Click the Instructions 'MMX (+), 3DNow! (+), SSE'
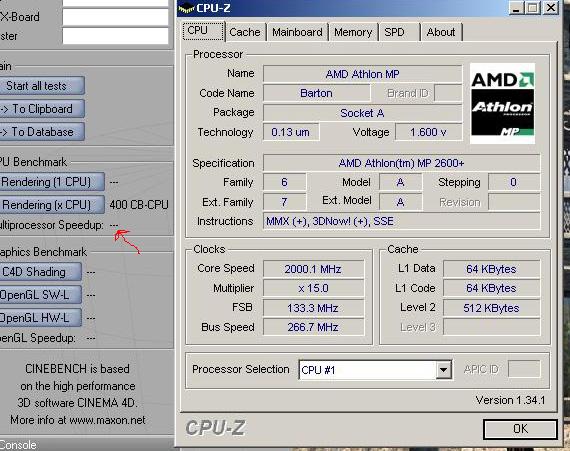This screenshot has height=451, width=570. (401, 221)
